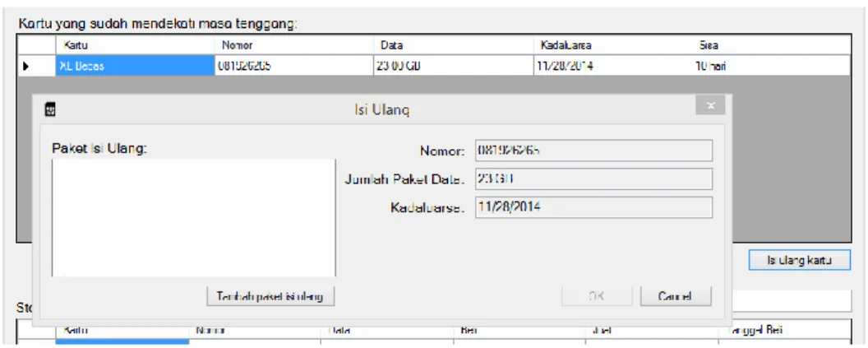
Task: Close the Isi Ulang dialog
Action: [711, 105]
